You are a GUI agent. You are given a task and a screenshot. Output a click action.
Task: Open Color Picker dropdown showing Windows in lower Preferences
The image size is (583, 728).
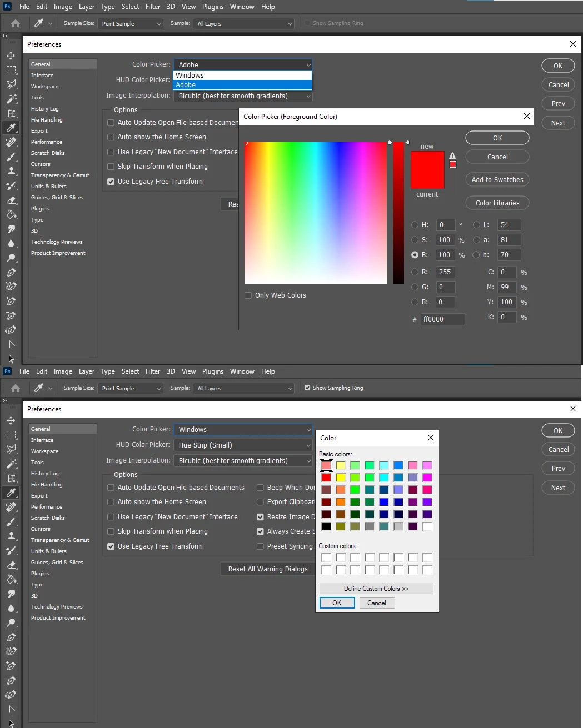pyautogui.click(x=243, y=430)
